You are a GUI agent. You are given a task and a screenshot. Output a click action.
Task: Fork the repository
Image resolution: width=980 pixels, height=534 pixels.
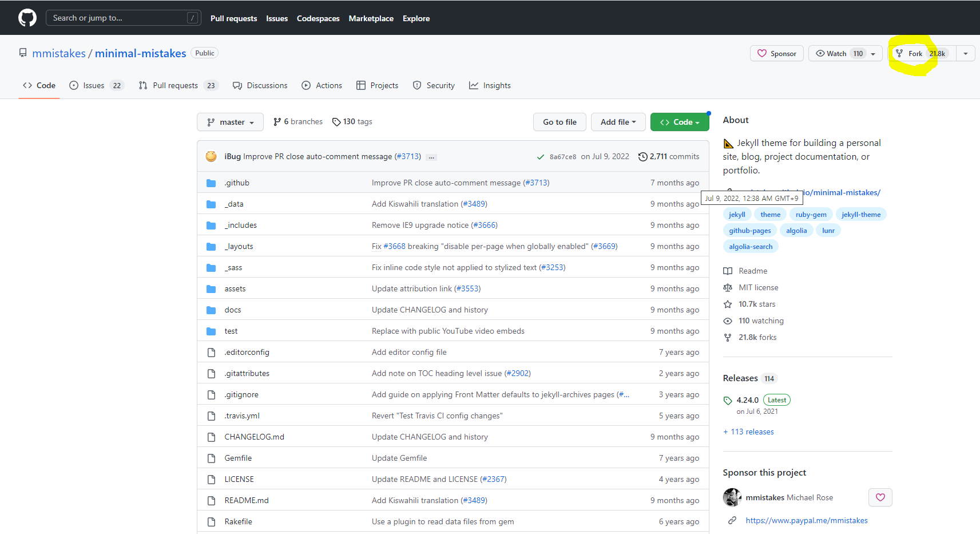coord(922,53)
